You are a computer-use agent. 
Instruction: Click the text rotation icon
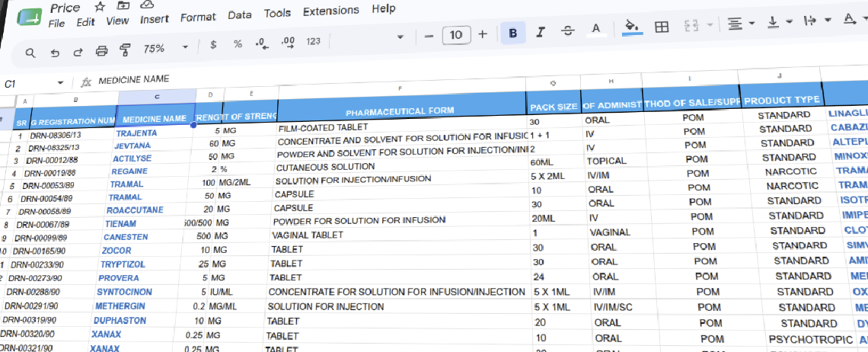(x=849, y=19)
